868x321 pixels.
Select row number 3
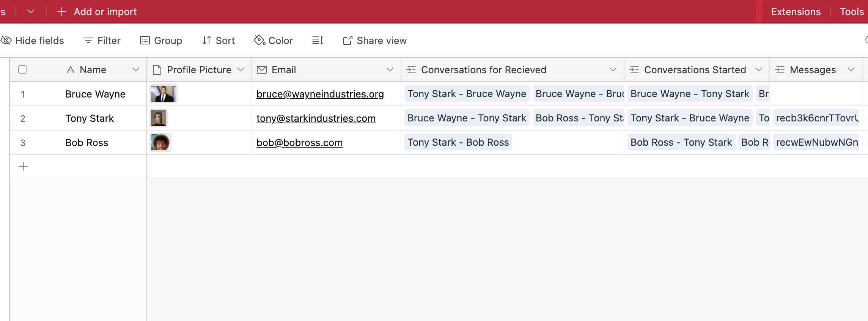click(23, 143)
